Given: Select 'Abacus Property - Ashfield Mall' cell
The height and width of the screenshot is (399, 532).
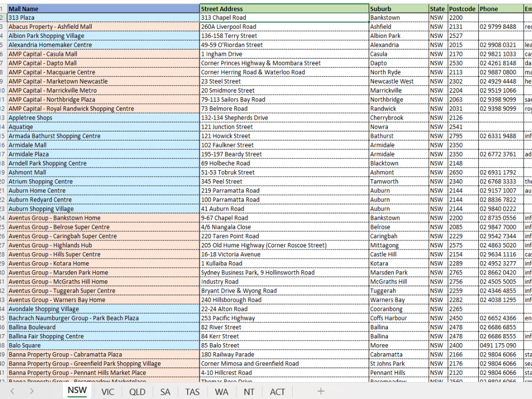Looking at the screenshot, I should coord(104,27).
